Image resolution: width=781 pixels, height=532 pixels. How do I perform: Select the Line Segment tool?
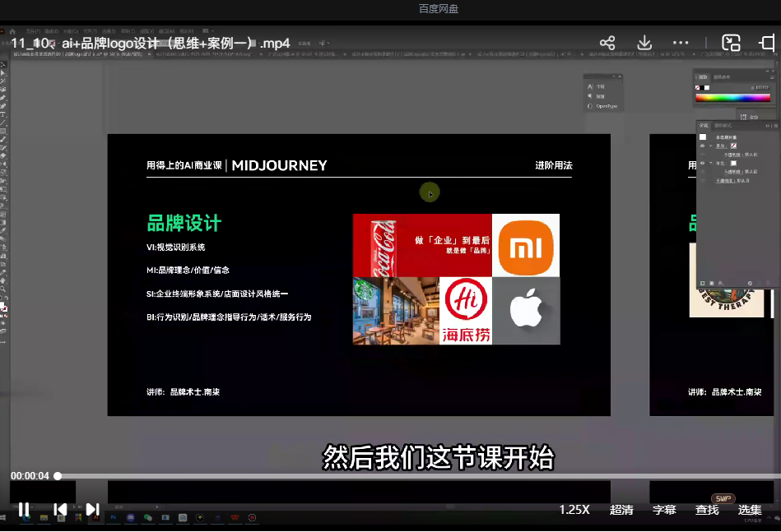(x=3, y=123)
